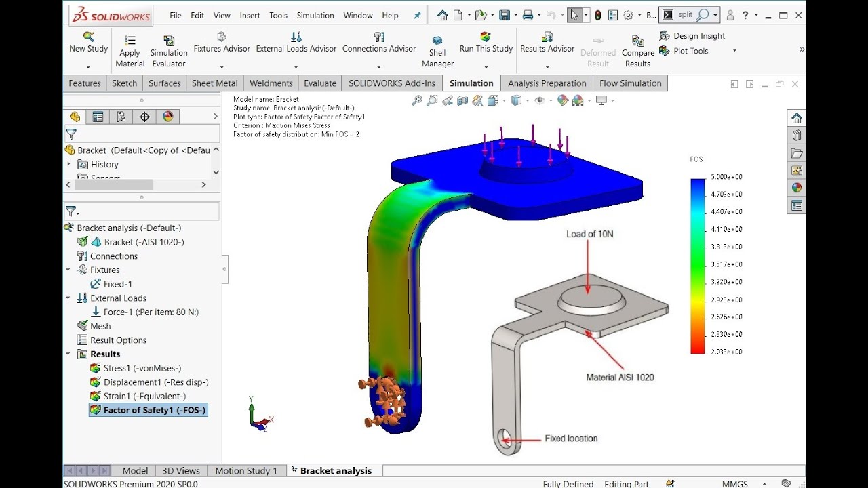The width and height of the screenshot is (868, 488).
Task: Click the FOS color legend bar
Action: point(698,266)
